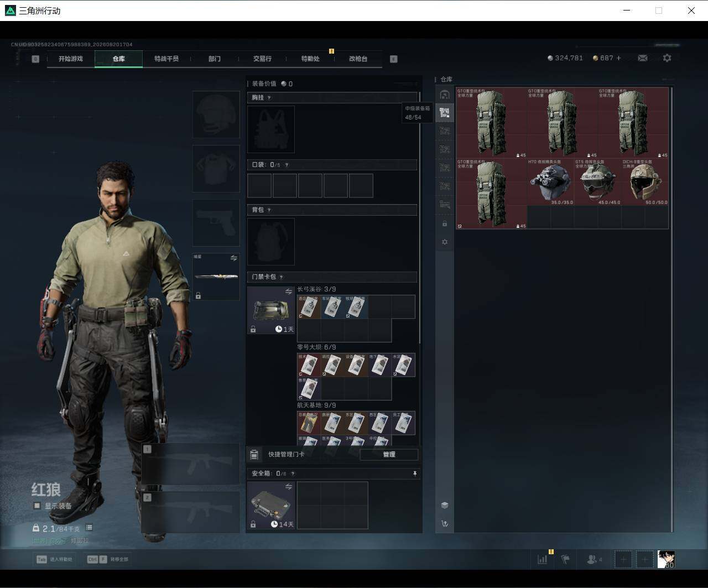
Task: Click the help icon next to 门禁卡包
Action: coord(281,277)
